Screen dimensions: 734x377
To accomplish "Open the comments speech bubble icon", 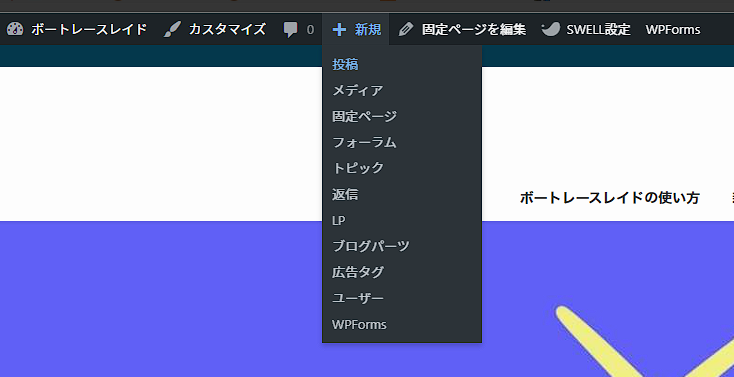I will point(290,30).
